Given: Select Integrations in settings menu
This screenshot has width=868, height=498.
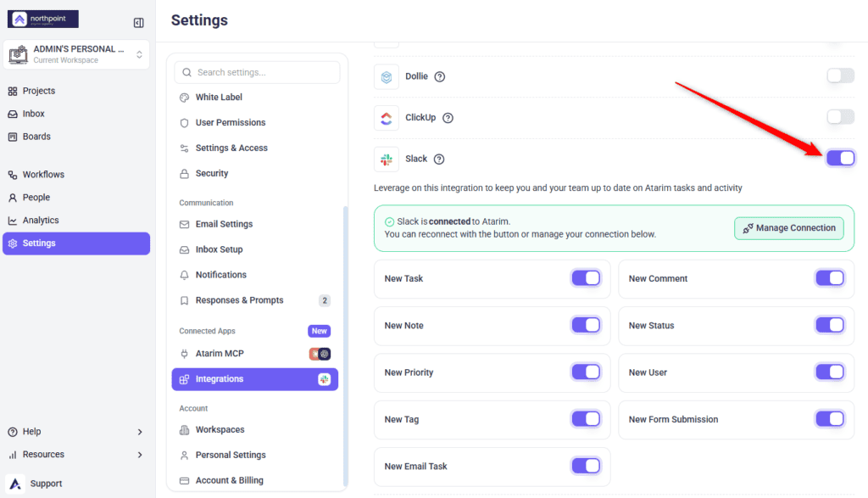Looking at the screenshot, I should 255,379.
